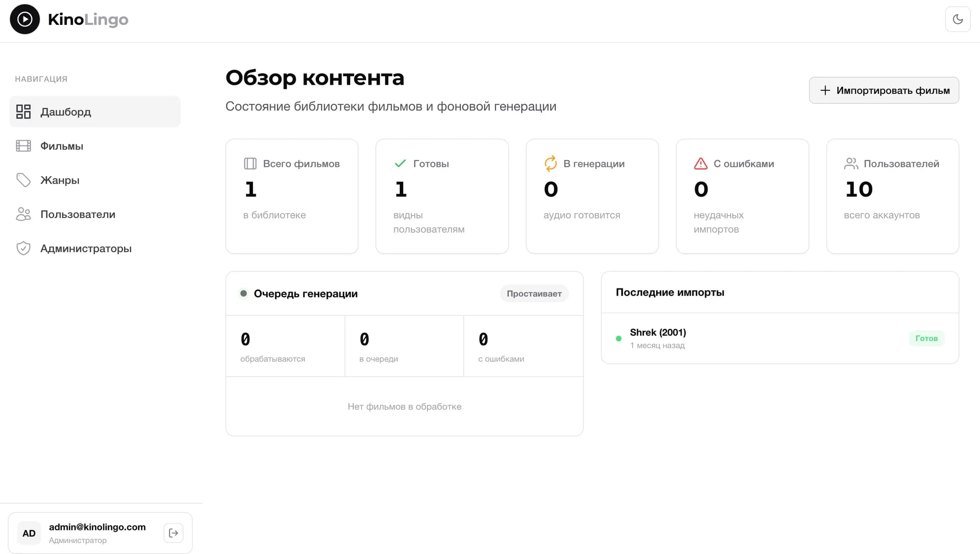Image resolution: width=980 pixels, height=554 pixels.
Task: Open the Администраторы page
Action: tap(95, 248)
